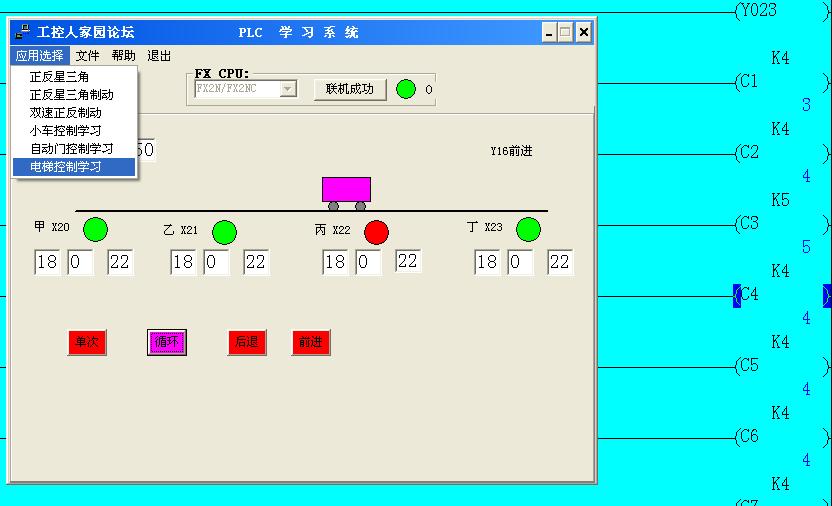Open the 帮助 menu
Viewport: 832px width, 506px height.
click(x=124, y=56)
